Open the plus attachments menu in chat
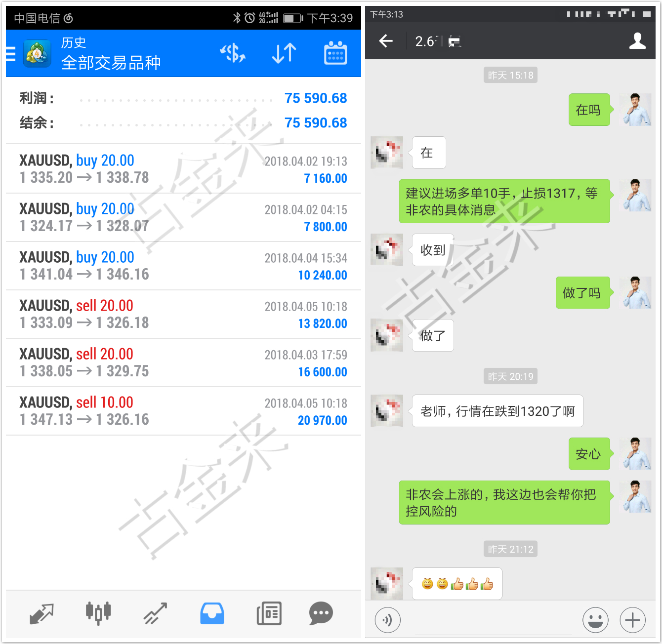662x644 pixels. (x=633, y=620)
